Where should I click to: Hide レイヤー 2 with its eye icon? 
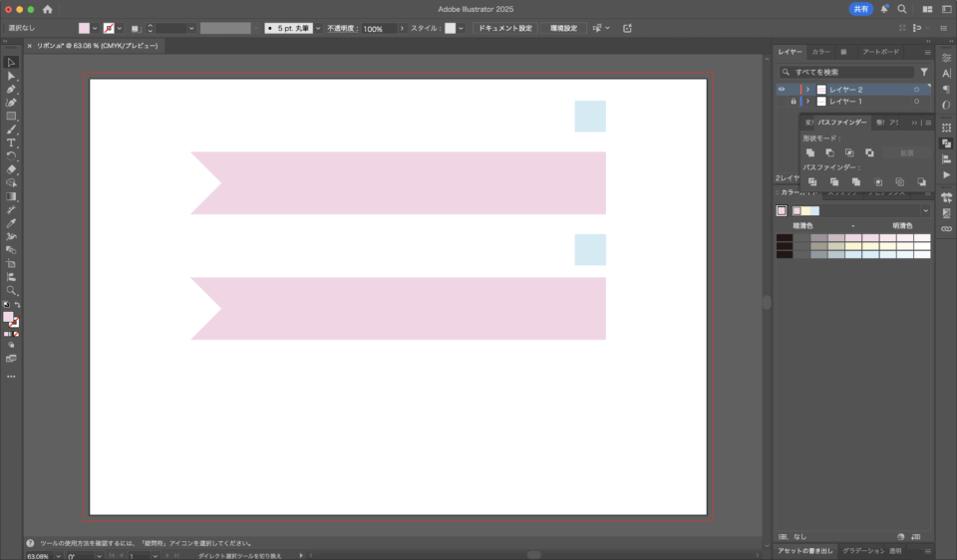(x=782, y=90)
